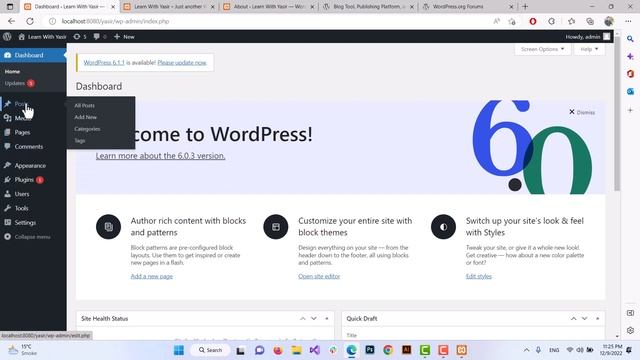Open the Media menu icon in sidebar
Screen dimensions: 640x360
7,118
